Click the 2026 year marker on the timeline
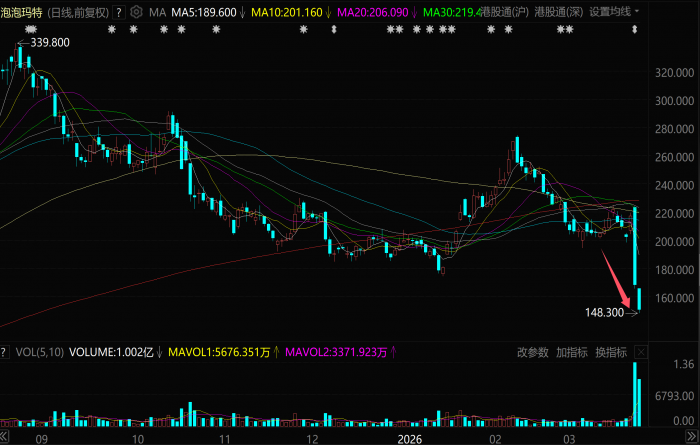Screen dimensions: 700x445 [x=409, y=439]
